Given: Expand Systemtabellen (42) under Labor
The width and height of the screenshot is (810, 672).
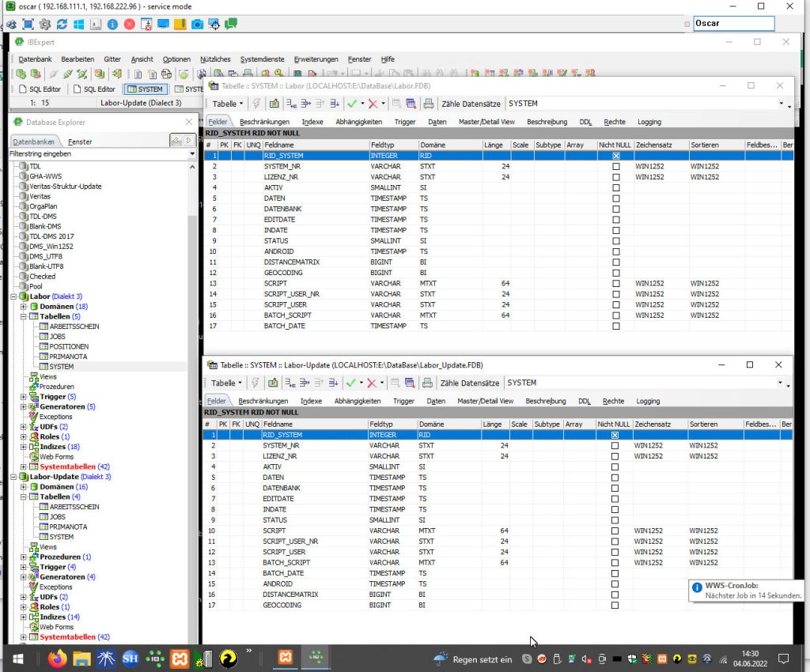Looking at the screenshot, I should coord(23,466).
